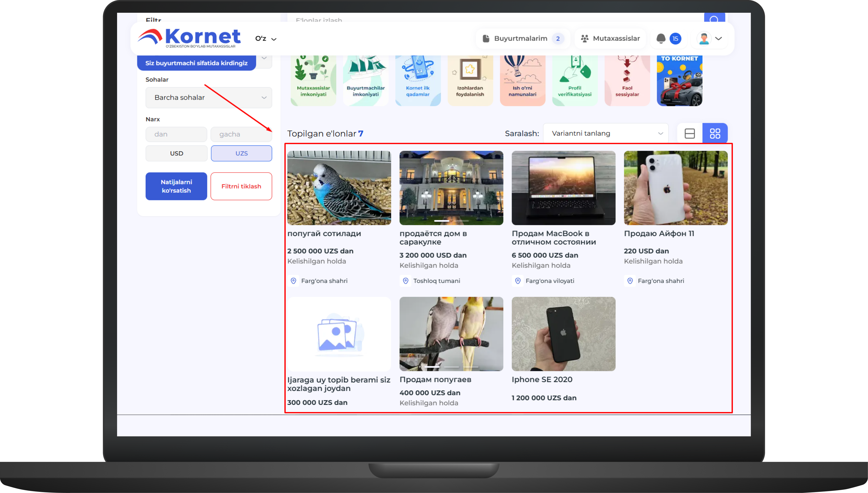Open the O'z language selector
This screenshot has height=493, width=868.
click(265, 38)
